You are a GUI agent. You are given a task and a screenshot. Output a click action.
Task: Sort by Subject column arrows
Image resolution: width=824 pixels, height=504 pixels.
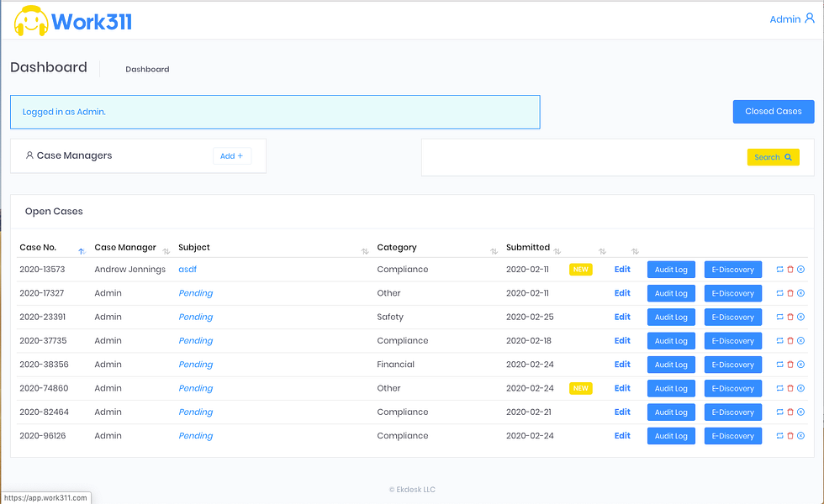[365, 251]
